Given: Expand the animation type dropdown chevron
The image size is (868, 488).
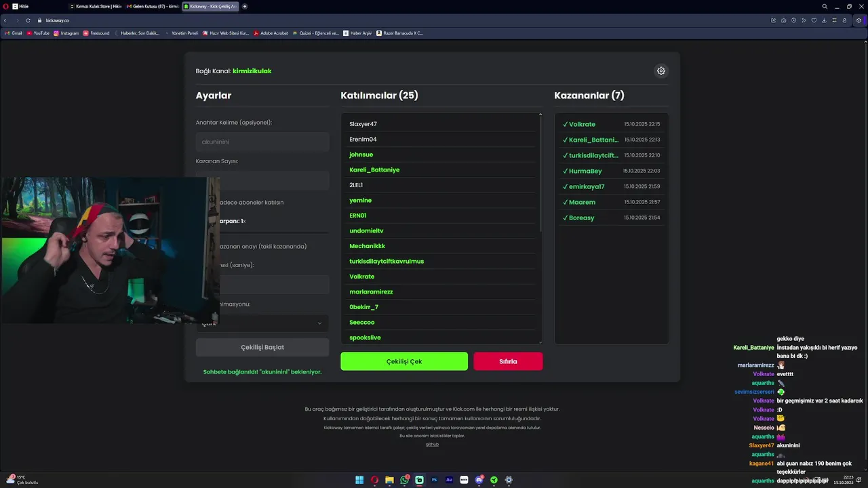Looking at the screenshot, I should pyautogui.click(x=319, y=323).
